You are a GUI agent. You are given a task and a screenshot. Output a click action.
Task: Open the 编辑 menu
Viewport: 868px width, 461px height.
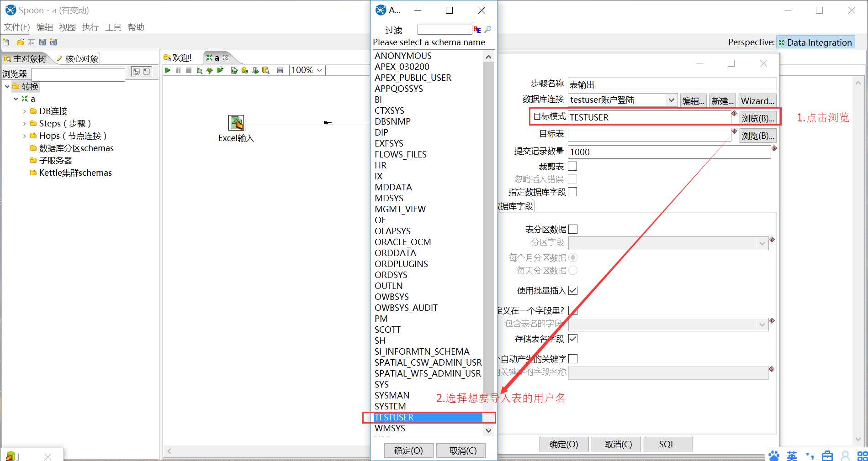[x=45, y=27]
